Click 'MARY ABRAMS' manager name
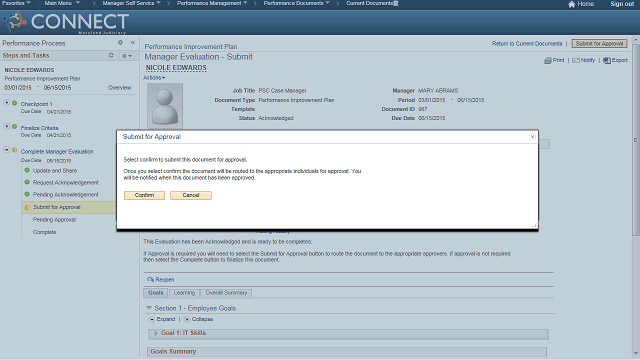 point(438,91)
